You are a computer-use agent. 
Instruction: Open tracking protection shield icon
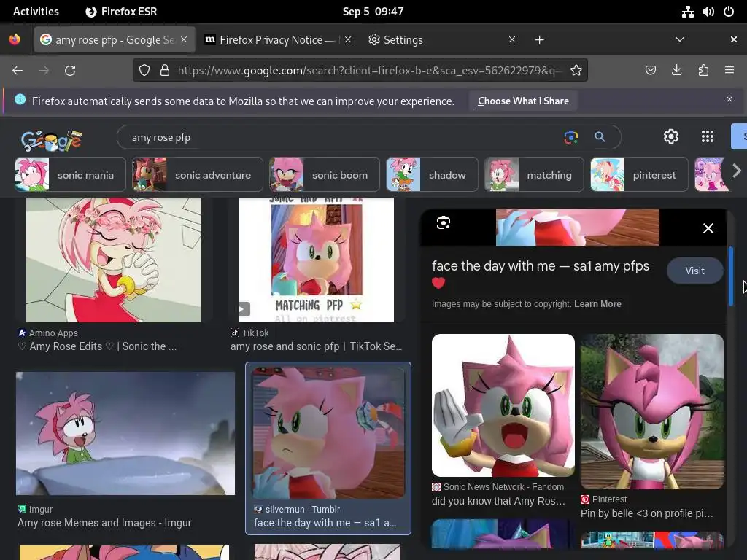point(144,71)
